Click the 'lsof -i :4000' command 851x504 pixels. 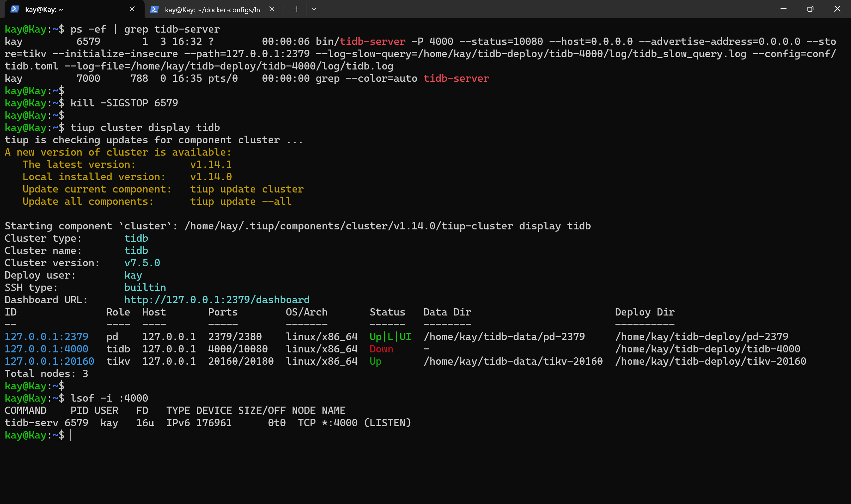(109, 398)
